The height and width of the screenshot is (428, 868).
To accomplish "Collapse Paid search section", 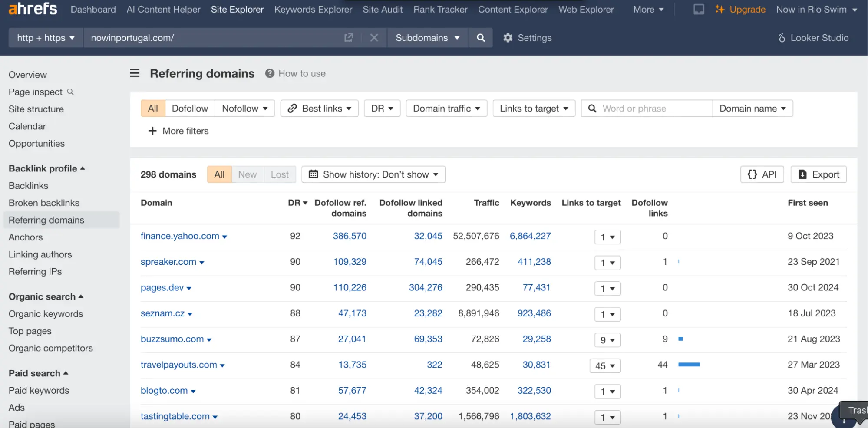I will coord(38,373).
